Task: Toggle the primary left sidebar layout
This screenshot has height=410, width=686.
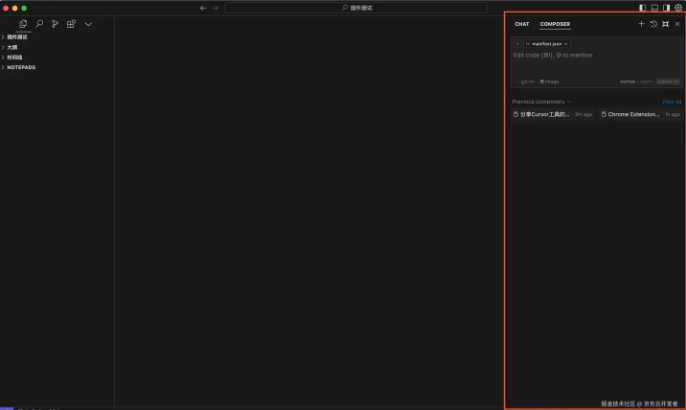Action: pyautogui.click(x=643, y=8)
